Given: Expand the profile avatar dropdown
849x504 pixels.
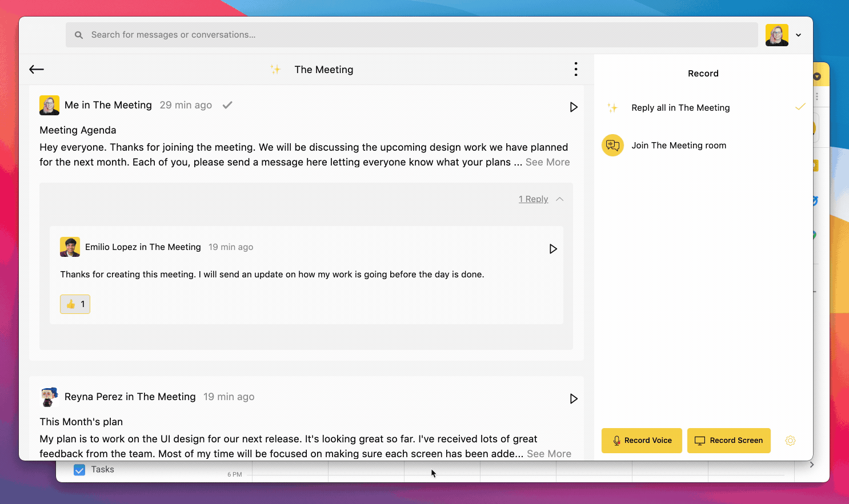Looking at the screenshot, I should click(x=798, y=35).
